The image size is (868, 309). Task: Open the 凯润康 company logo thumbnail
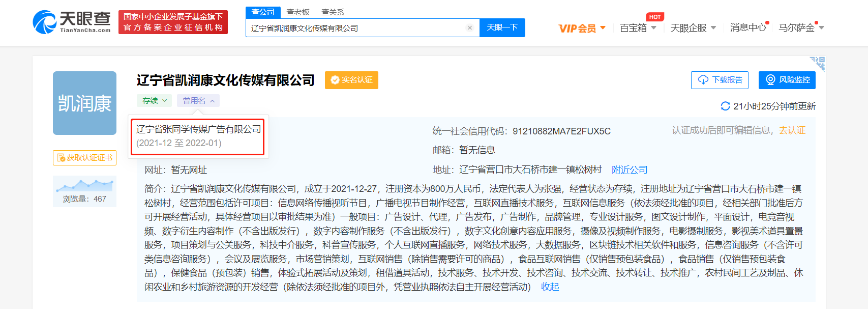84,103
